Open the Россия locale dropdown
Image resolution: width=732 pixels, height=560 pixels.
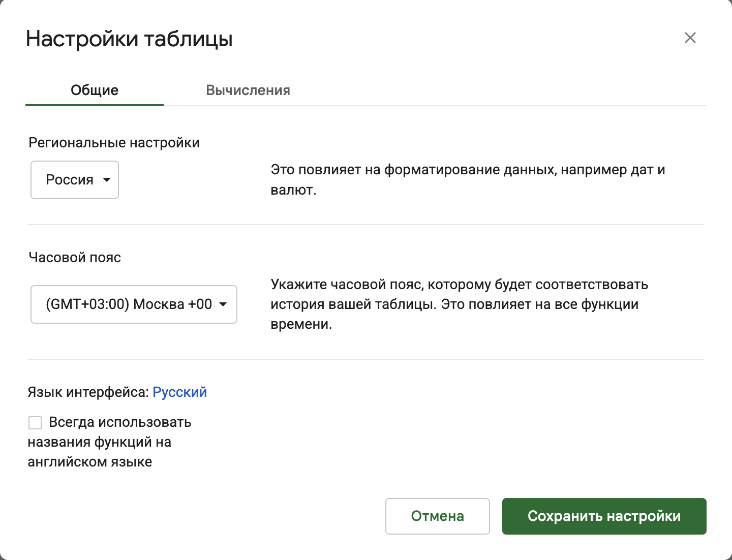(75, 180)
